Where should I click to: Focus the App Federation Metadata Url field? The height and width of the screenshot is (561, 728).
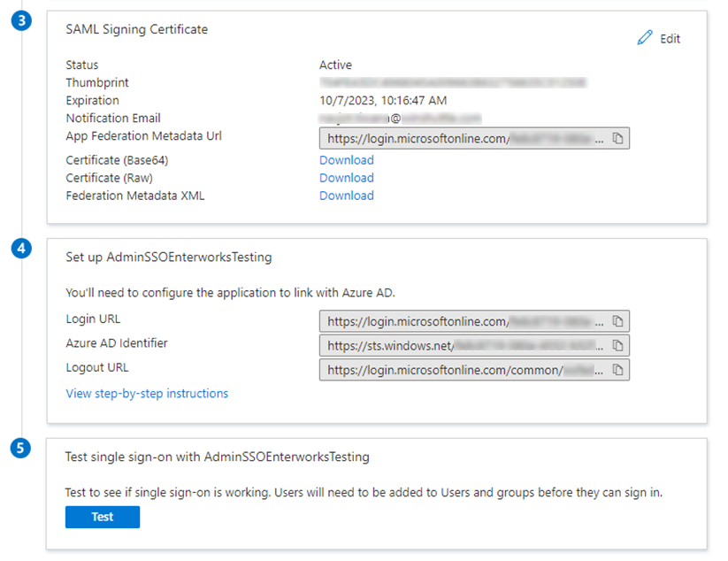(464, 139)
